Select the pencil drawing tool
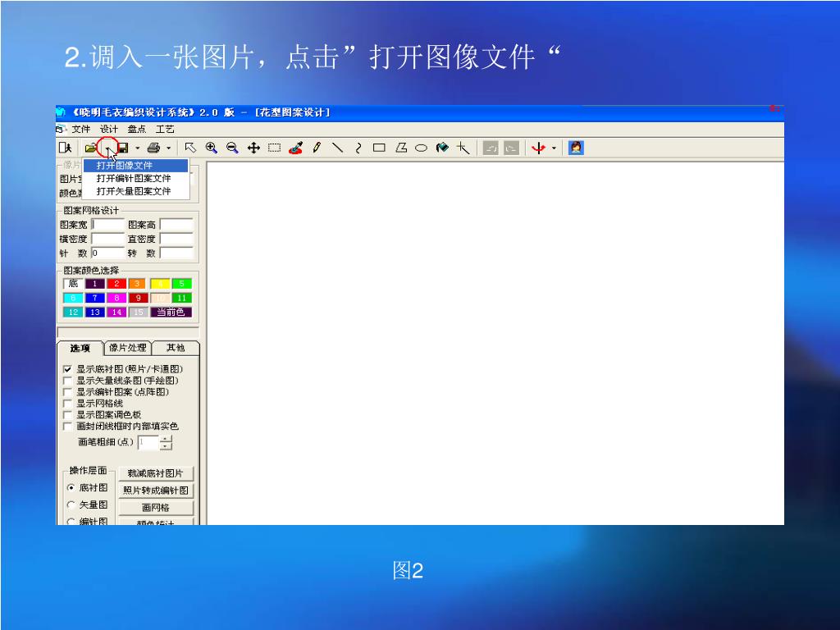The image size is (840, 630). point(317,148)
